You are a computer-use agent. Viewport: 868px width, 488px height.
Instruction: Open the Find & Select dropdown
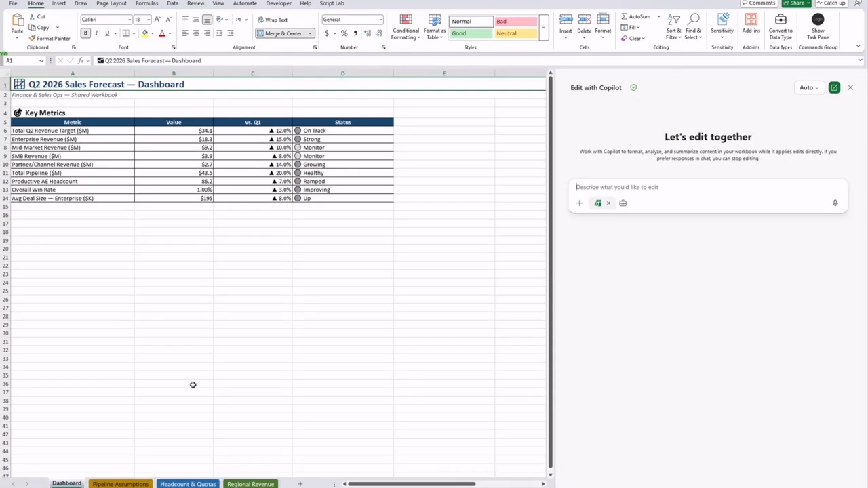pos(693,27)
